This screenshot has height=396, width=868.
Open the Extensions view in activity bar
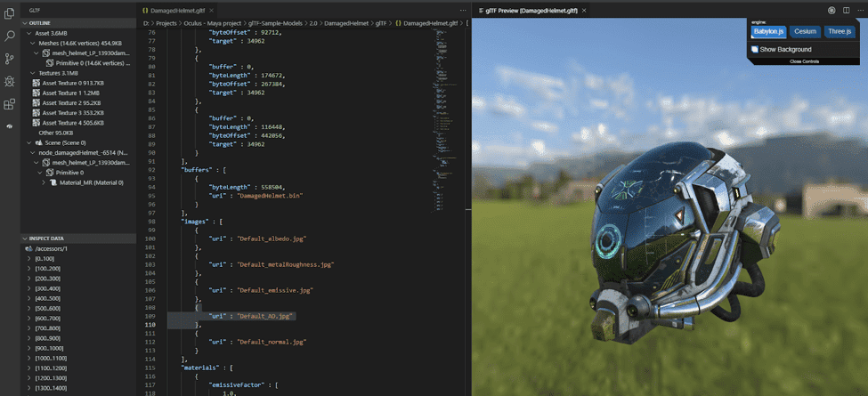pyautogui.click(x=10, y=104)
